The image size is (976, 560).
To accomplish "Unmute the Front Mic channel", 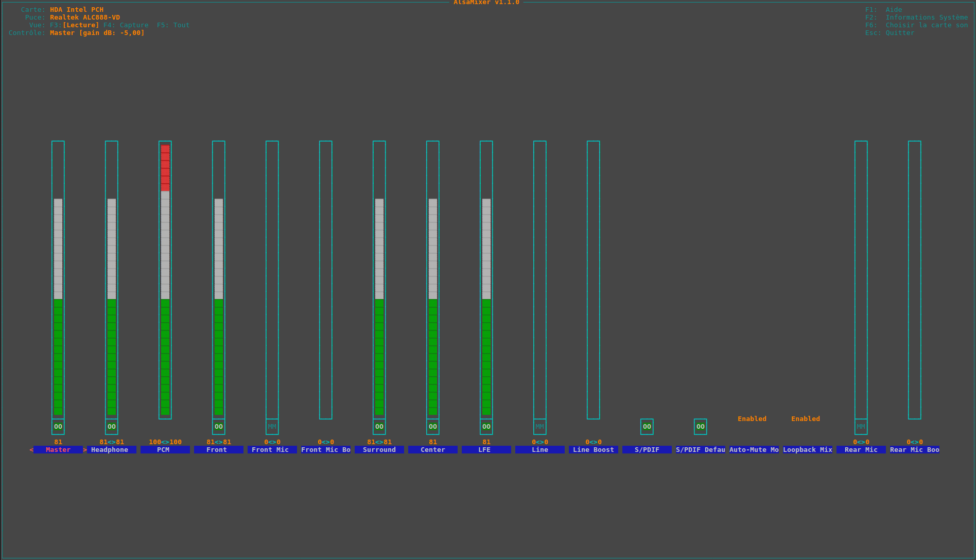I will pos(272,427).
